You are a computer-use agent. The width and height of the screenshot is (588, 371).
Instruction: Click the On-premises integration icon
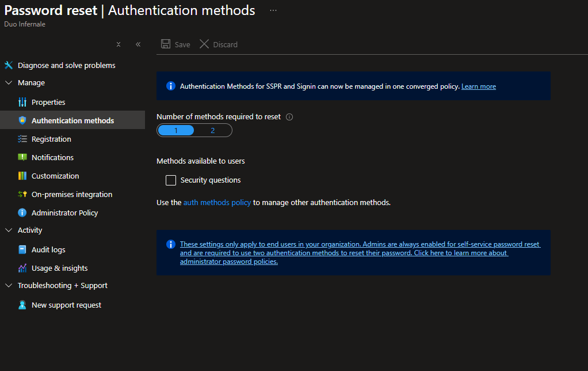(22, 194)
